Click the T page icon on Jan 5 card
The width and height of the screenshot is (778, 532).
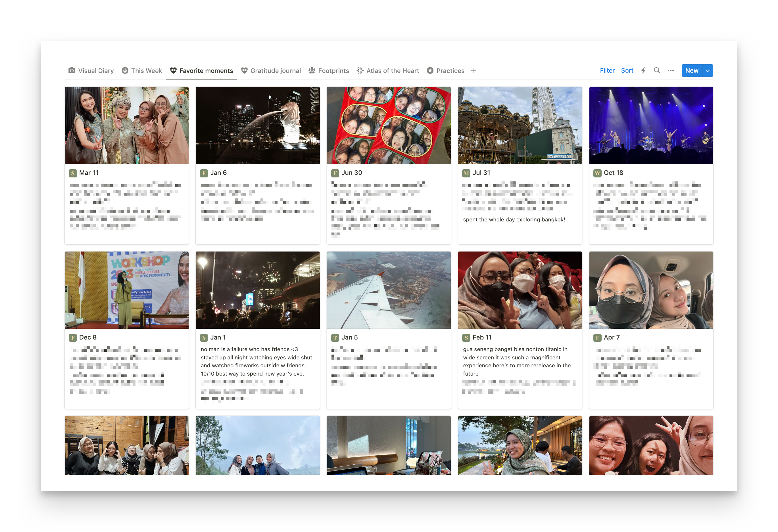click(x=335, y=338)
